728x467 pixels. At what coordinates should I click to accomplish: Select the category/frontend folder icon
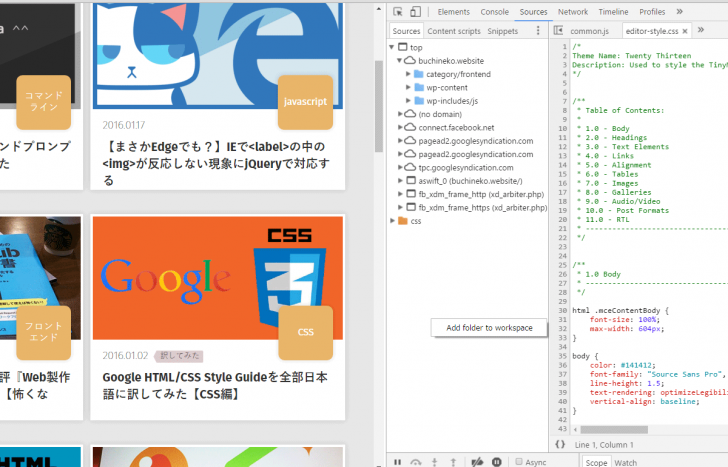click(x=419, y=74)
